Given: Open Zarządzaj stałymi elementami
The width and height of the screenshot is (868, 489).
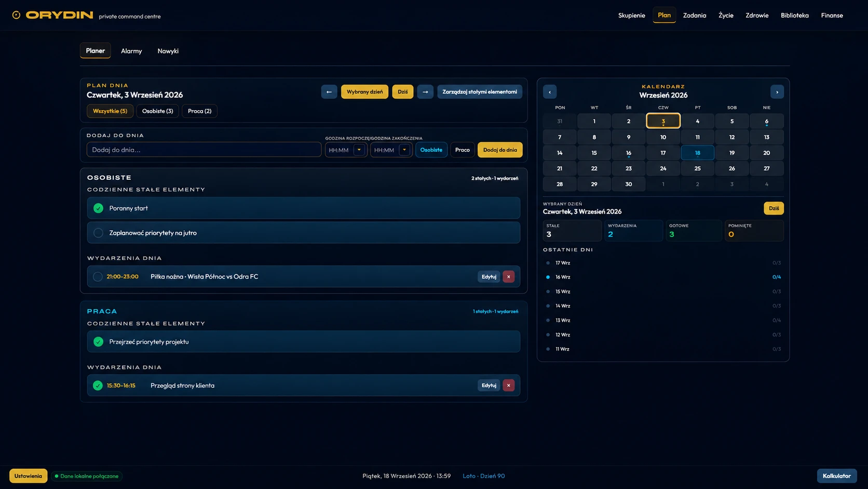Looking at the screenshot, I should [x=480, y=92].
